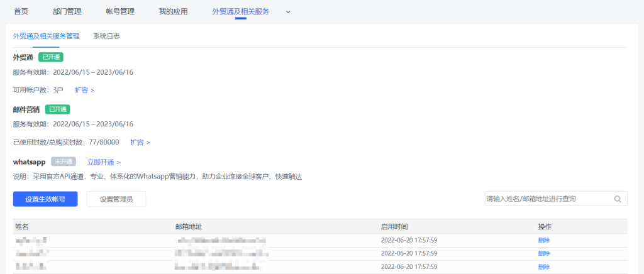Switch to the 系统日志 tab

coord(106,36)
